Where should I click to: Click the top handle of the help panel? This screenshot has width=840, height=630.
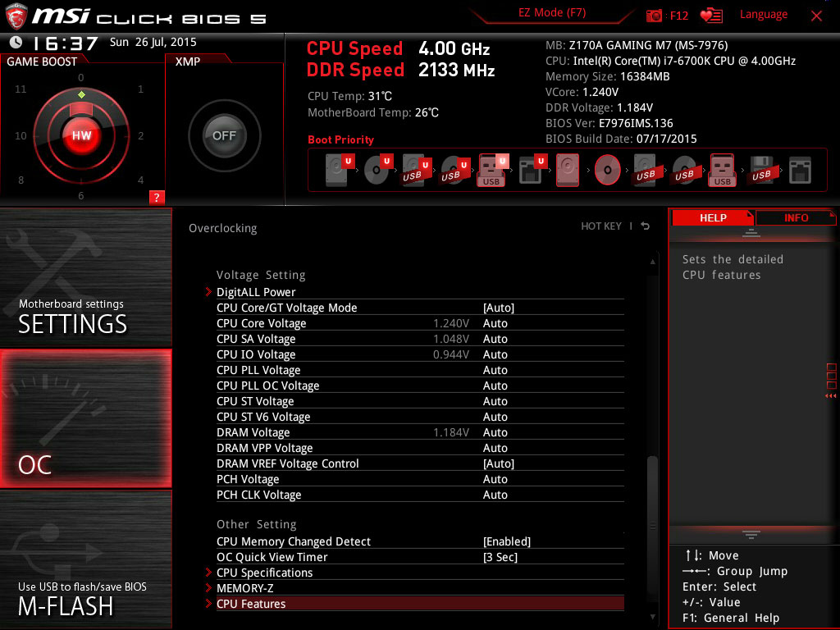point(751,232)
